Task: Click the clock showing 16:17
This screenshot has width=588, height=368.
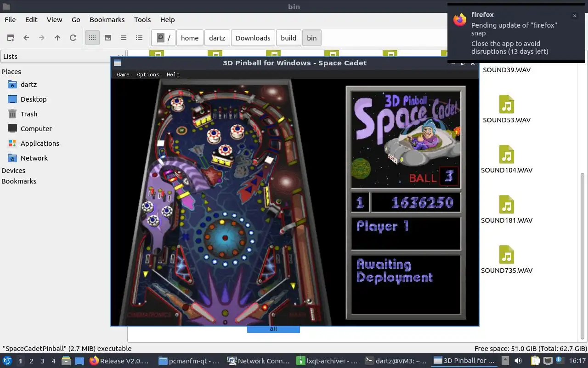Action: (x=577, y=361)
